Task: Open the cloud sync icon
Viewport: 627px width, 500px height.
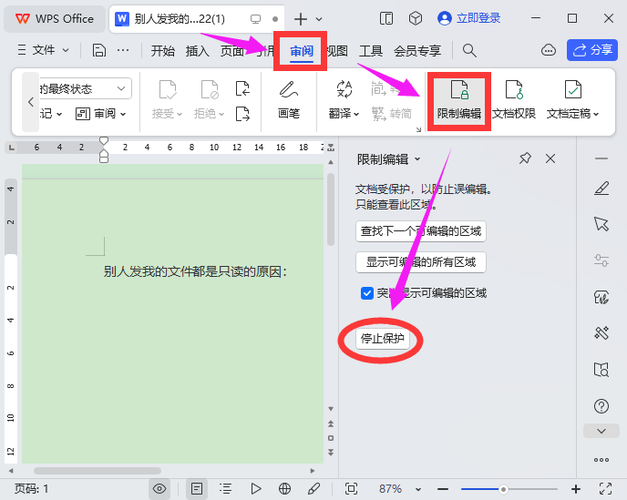Action: click(x=548, y=50)
